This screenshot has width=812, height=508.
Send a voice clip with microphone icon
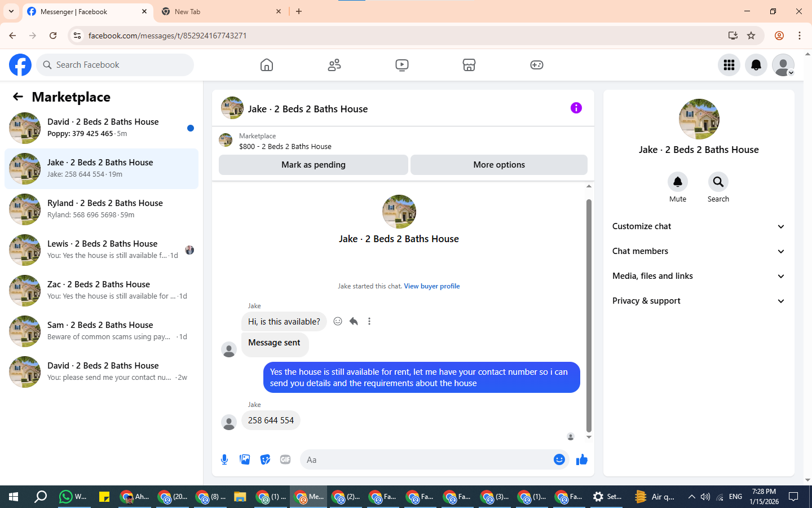(224, 459)
